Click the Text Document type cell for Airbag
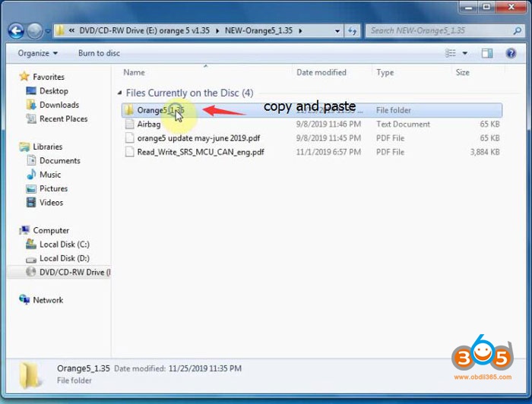The height and width of the screenshot is (404, 532). point(403,125)
